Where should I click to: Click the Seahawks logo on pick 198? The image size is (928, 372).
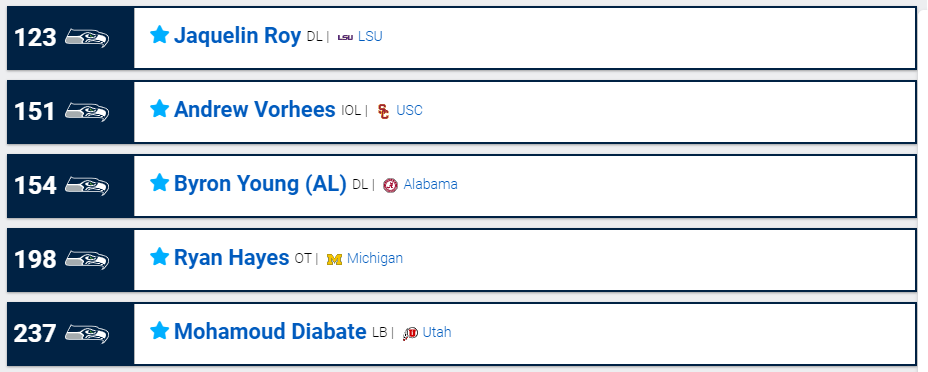[x=87, y=260]
